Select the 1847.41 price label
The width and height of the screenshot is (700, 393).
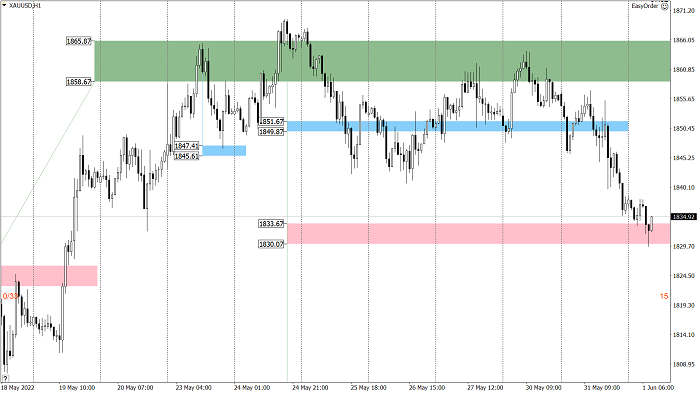pos(187,146)
